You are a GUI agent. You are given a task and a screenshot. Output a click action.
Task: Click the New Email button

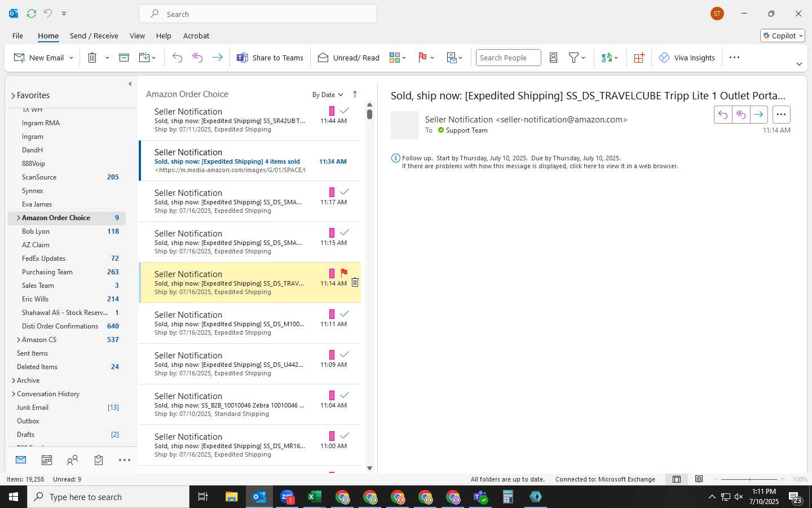(x=38, y=58)
